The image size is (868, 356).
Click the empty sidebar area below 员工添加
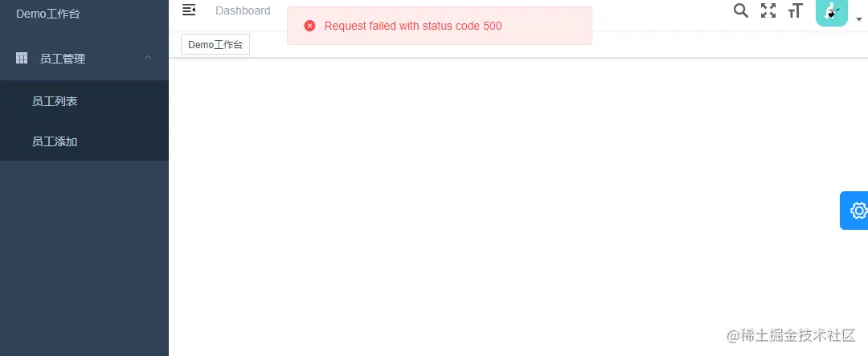84,257
